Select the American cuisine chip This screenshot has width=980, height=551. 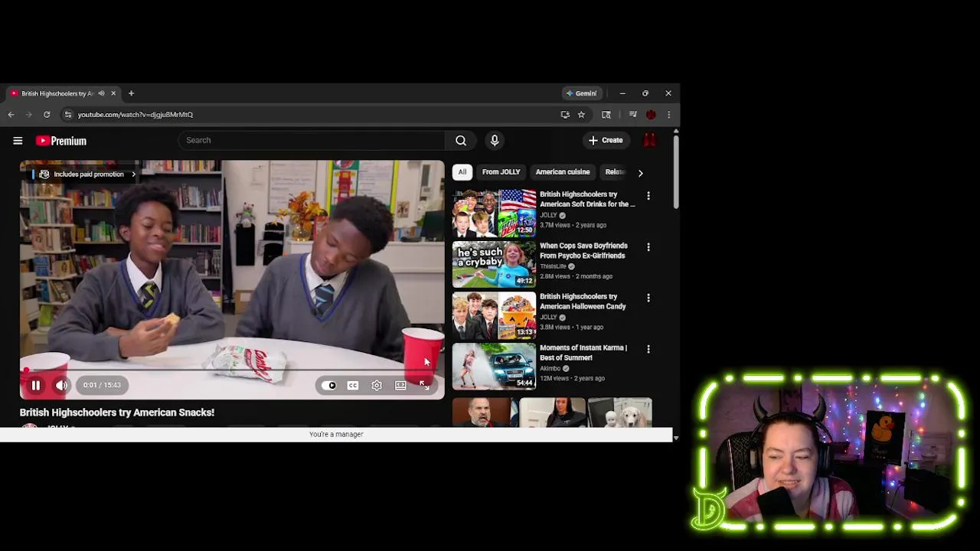coord(563,172)
